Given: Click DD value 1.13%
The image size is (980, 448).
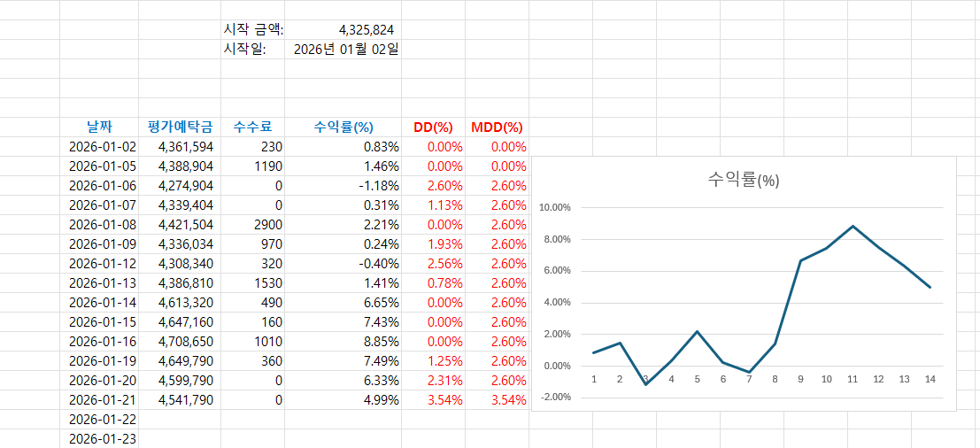Looking at the screenshot, I should coord(445,205).
